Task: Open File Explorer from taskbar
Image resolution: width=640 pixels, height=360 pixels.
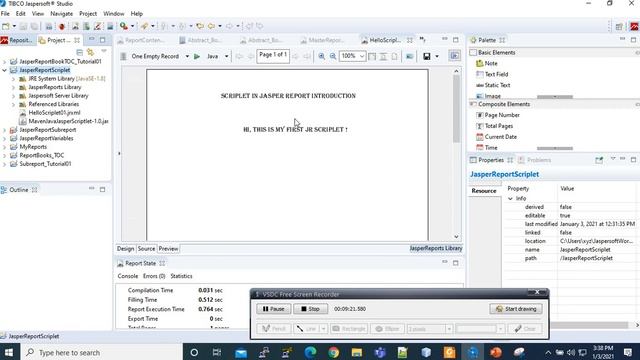Action: [357, 352]
